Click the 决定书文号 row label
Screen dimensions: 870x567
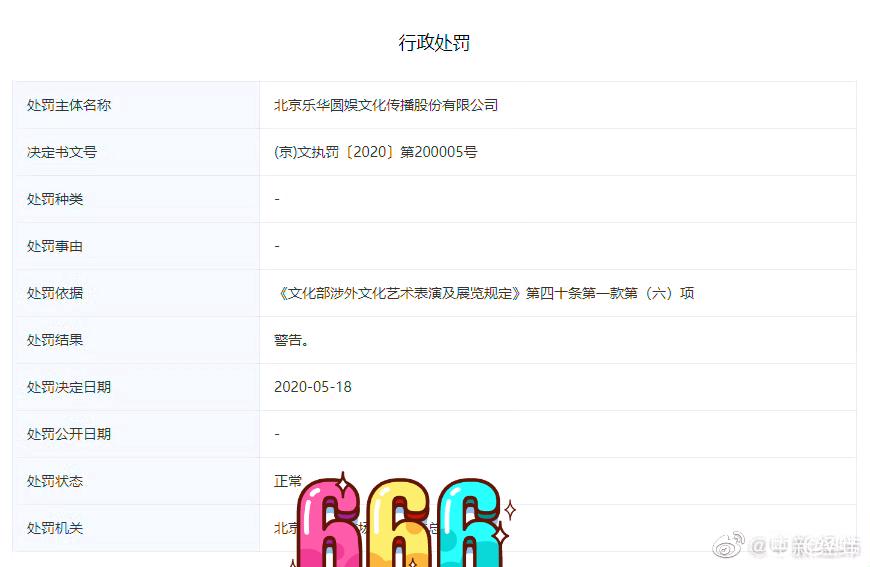(x=62, y=152)
